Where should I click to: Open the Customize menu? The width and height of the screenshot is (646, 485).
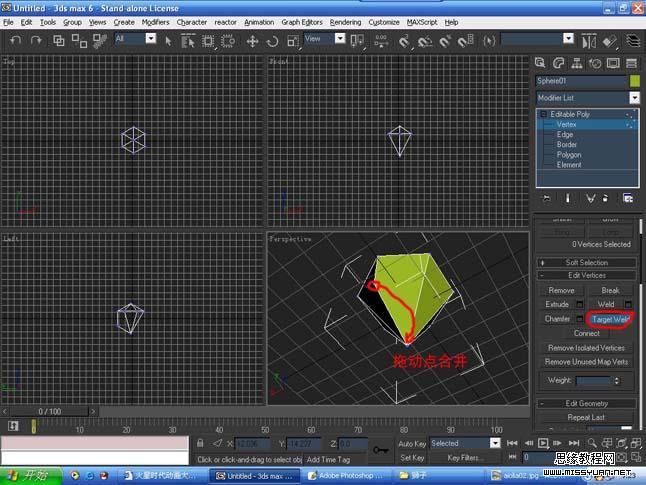[384, 22]
